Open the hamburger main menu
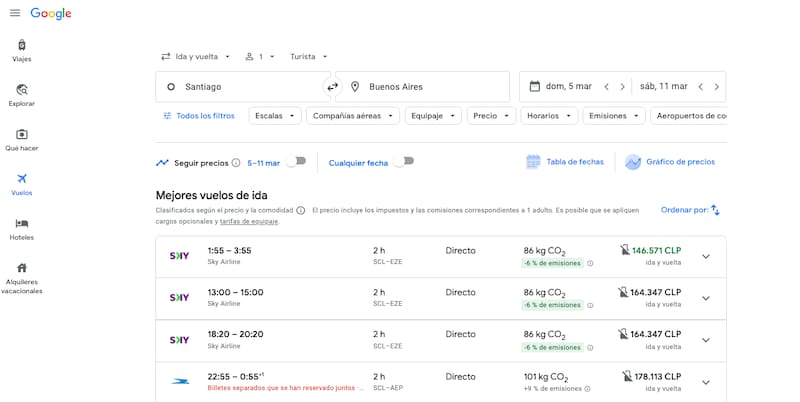The width and height of the screenshot is (800, 402). pos(14,13)
